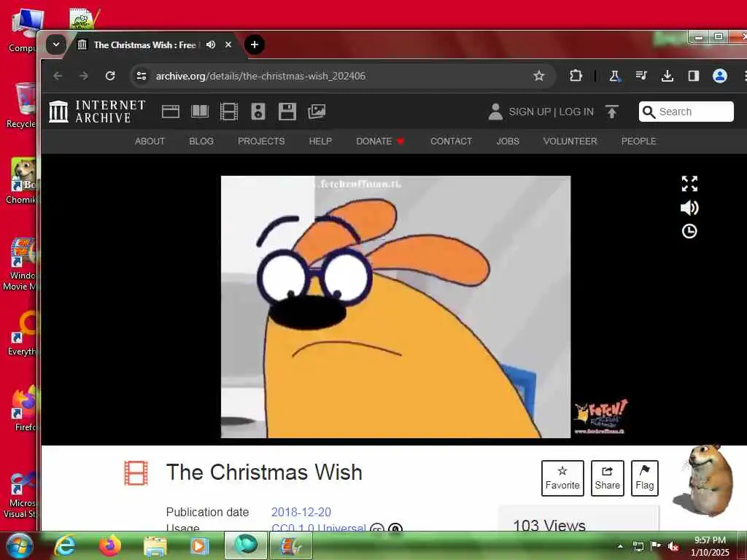
Task: Open a new browser tab
Action: [255, 44]
